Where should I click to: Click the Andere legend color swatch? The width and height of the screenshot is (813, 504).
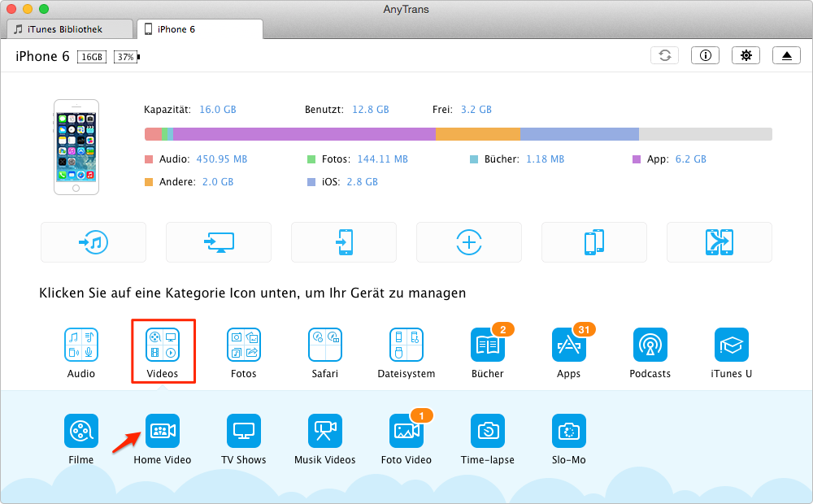tap(149, 182)
